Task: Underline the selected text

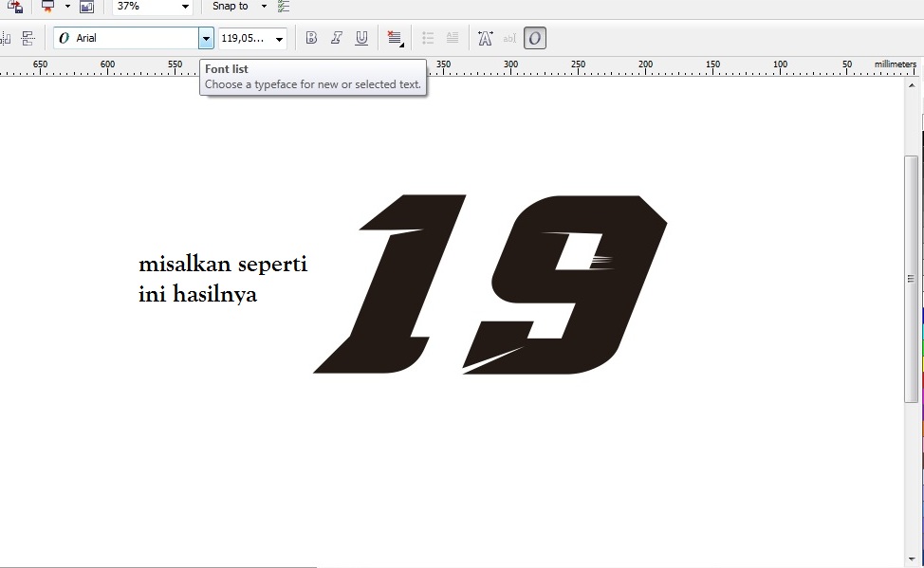Action: [361, 37]
